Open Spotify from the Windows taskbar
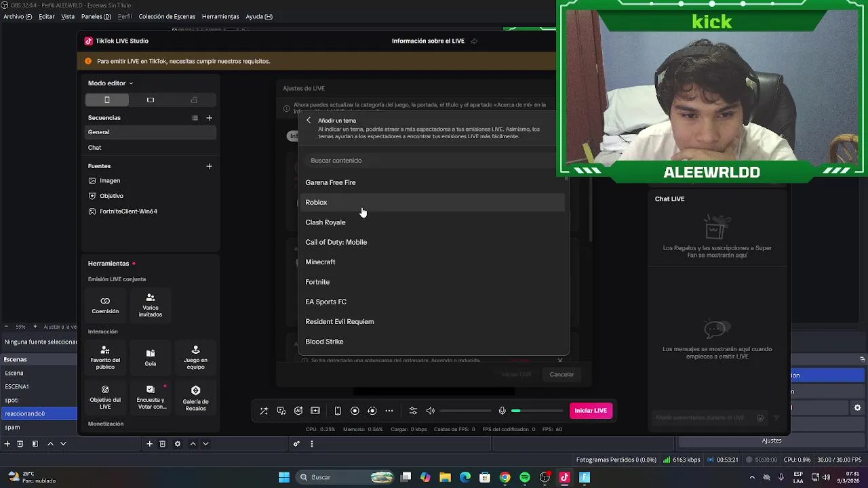 point(525,477)
